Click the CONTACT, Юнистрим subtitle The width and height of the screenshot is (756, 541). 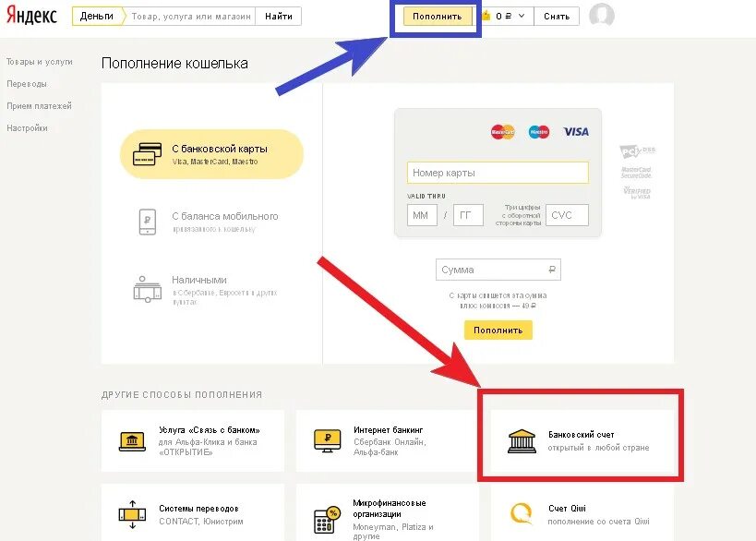[201, 522]
